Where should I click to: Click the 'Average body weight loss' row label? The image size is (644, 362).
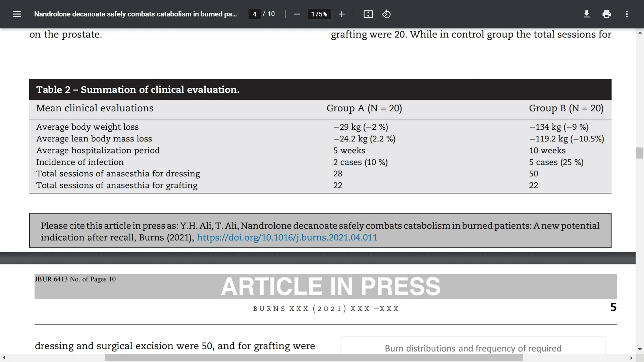click(88, 127)
